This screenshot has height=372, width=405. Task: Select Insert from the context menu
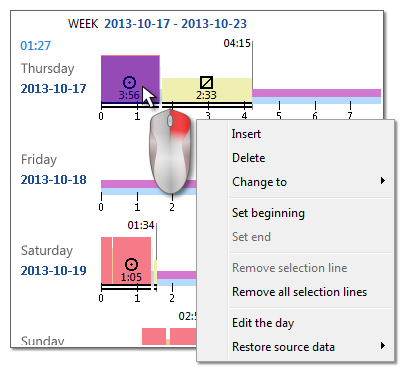(246, 134)
